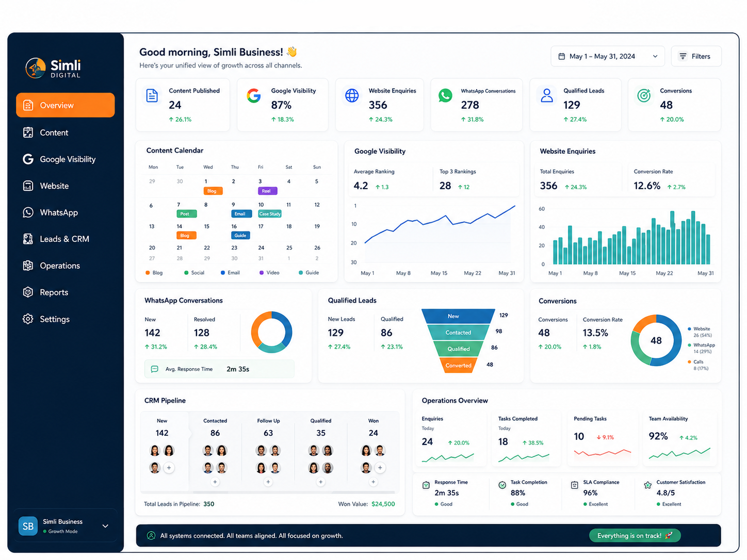The height and width of the screenshot is (560, 747).
Task: Open the Overview page in sidebar
Action: [65, 105]
